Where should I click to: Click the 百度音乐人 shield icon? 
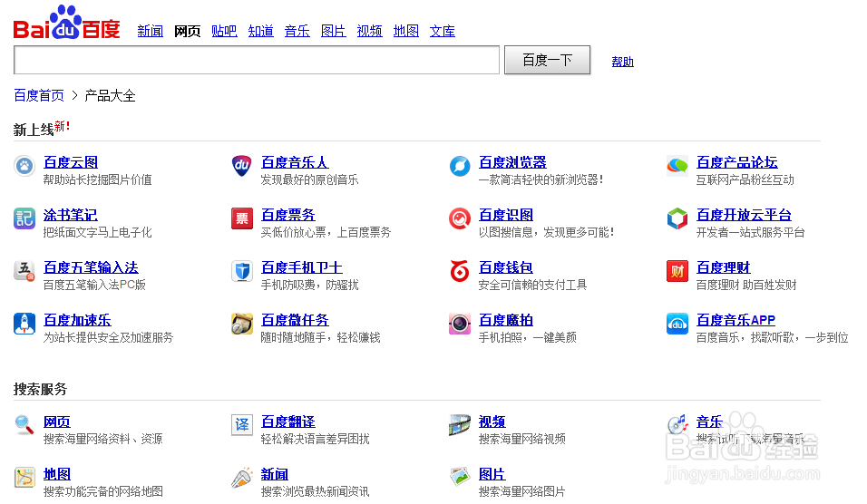pos(241,165)
